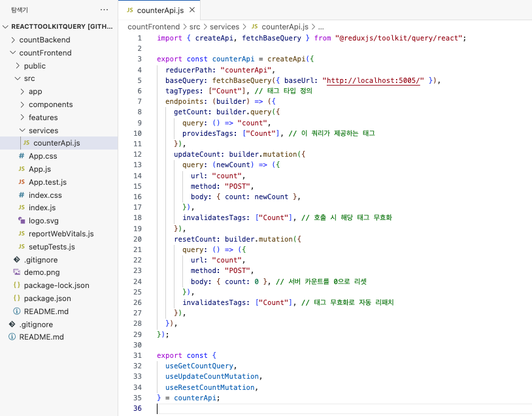
Task: Open the logo.svg file
Action: [43, 221]
